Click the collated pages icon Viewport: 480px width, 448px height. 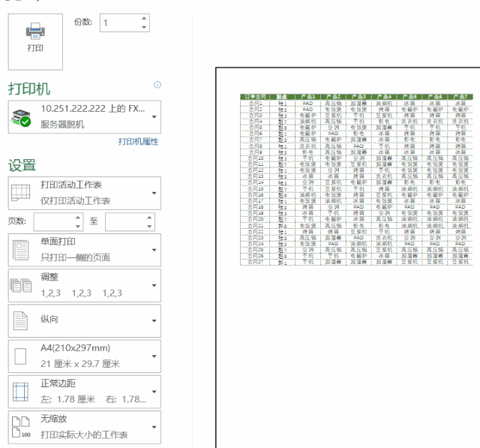point(21,285)
